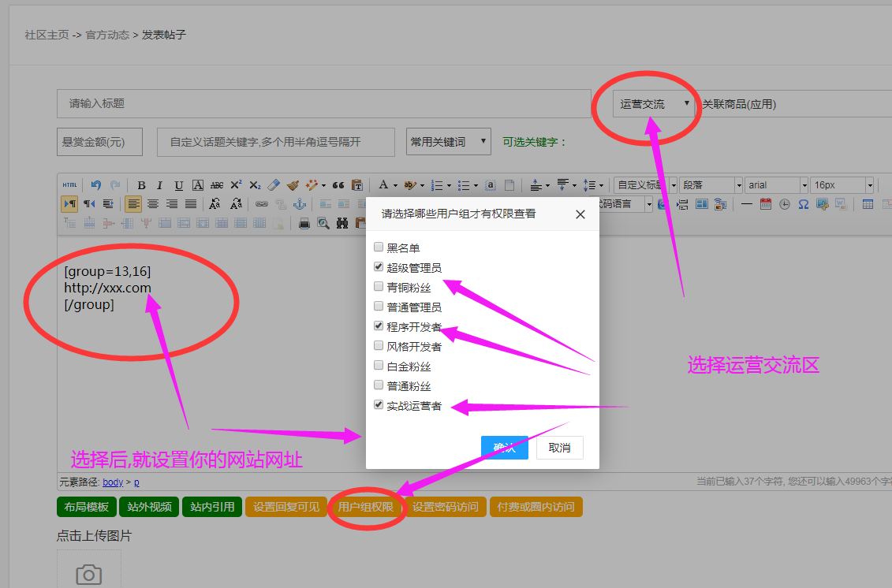Insert special character with the Omega icon
Image resolution: width=892 pixels, height=588 pixels.
coord(804,204)
